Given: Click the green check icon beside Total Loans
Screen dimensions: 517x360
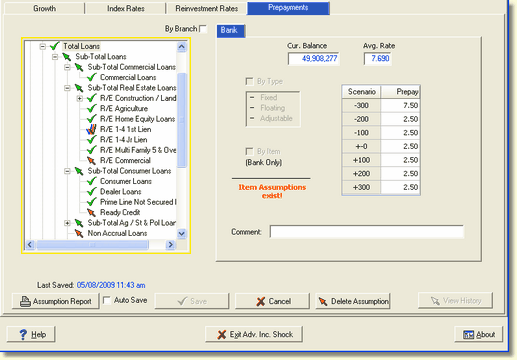Looking at the screenshot, I should [55, 46].
